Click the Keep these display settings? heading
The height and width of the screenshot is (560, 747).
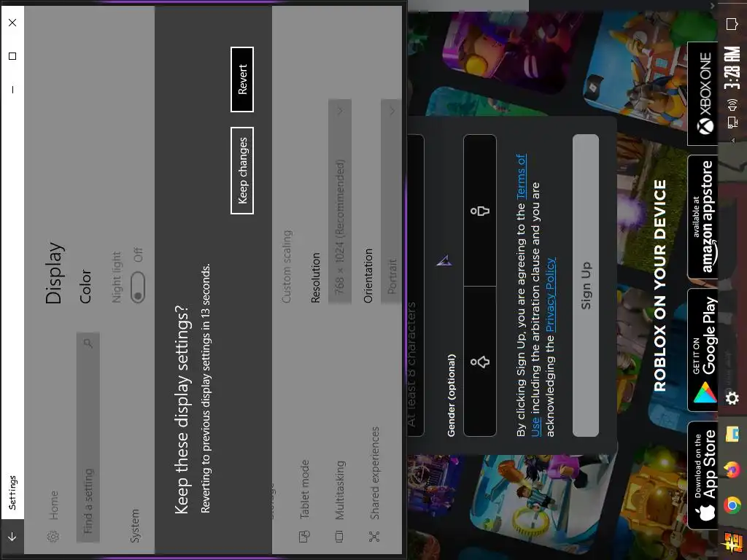pyautogui.click(x=181, y=409)
